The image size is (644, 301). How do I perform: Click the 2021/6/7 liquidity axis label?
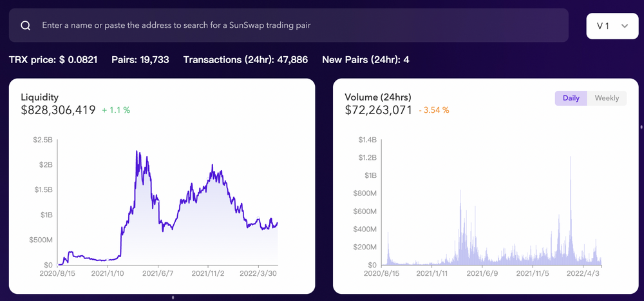point(158,273)
